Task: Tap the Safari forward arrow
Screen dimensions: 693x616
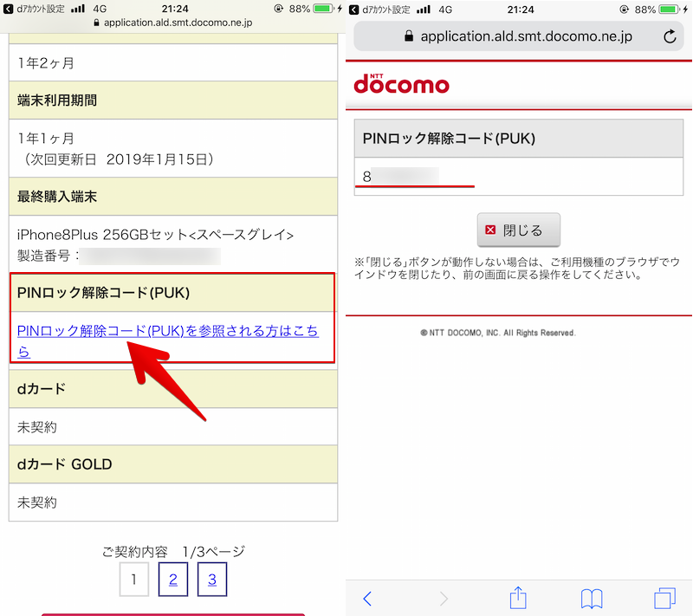Action: coord(444,597)
